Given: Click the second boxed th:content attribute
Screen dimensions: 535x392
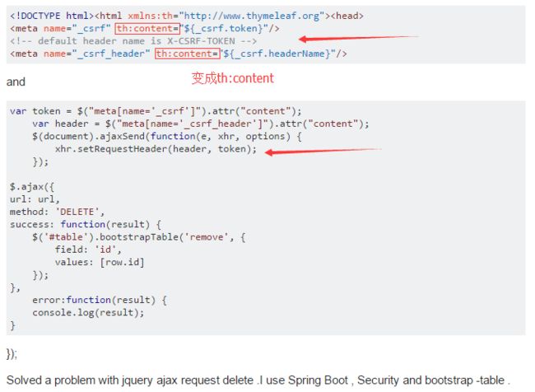Looking at the screenshot, I should (x=188, y=54).
